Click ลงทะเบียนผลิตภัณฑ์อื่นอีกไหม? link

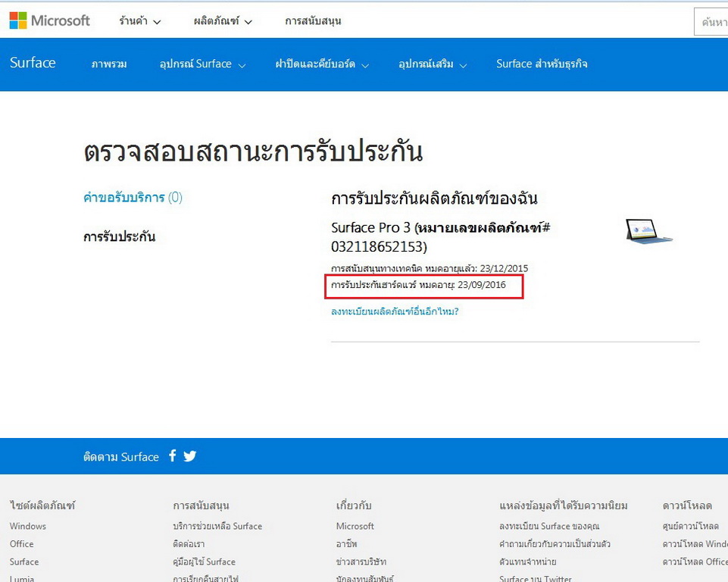point(395,311)
